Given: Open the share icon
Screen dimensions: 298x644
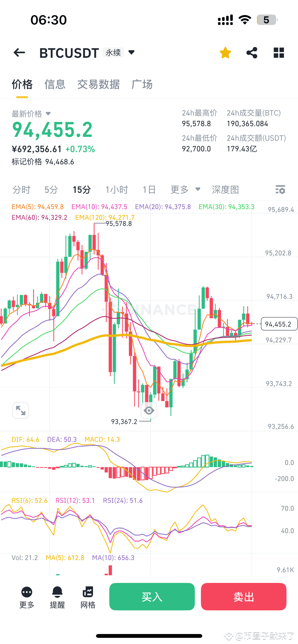Looking at the screenshot, I should [x=252, y=52].
